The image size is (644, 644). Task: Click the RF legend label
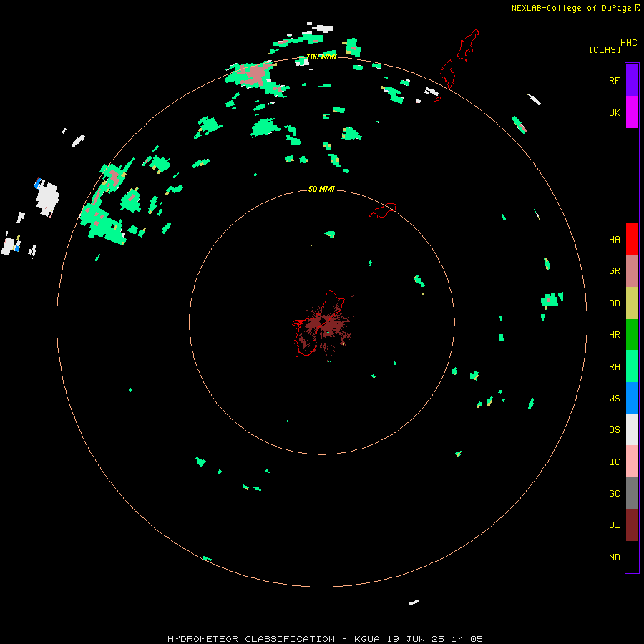pyautogui.click(x=614, y=81)
